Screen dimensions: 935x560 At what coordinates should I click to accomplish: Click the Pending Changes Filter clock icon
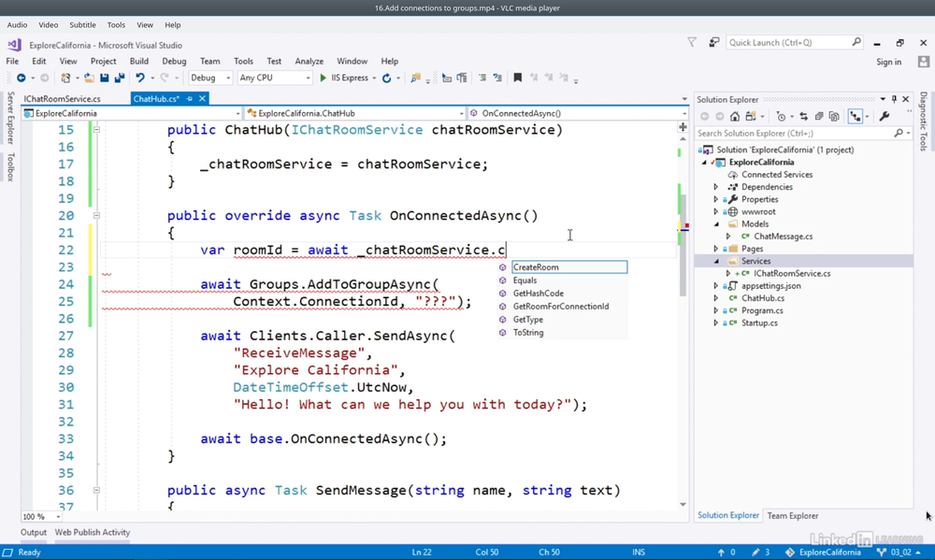781,116
